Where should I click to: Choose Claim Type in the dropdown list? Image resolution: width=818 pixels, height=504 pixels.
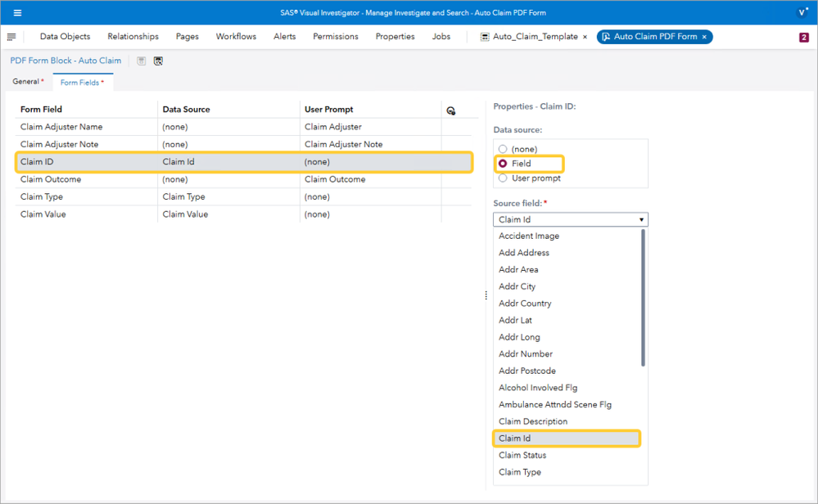point(567,472)
